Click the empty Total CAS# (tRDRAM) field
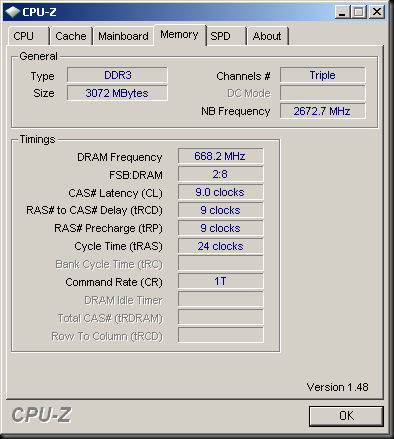Image resolution: width=394 pixels, height=439 pixels. [x=220, y=317]
